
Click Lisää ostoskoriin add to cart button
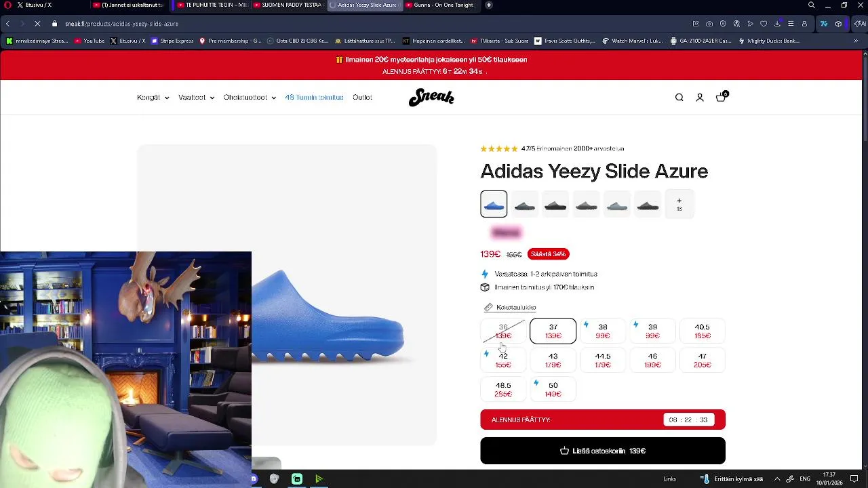603,451
